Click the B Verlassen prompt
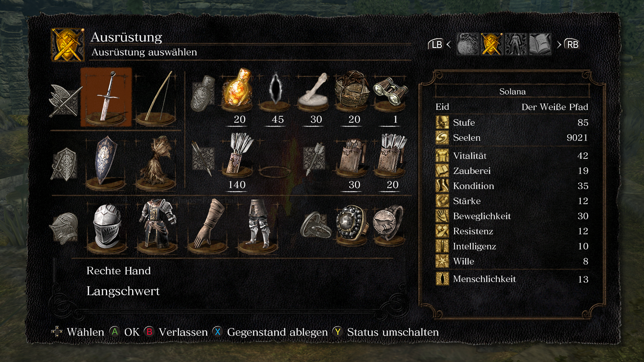 pyautogui.click(x=176, y=332)
